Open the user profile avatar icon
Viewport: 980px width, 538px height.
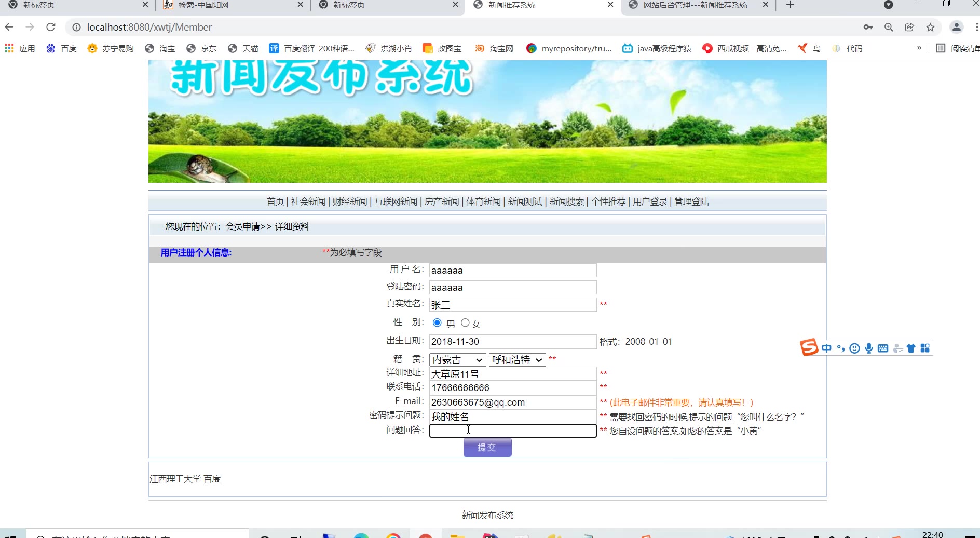point(956,27)
